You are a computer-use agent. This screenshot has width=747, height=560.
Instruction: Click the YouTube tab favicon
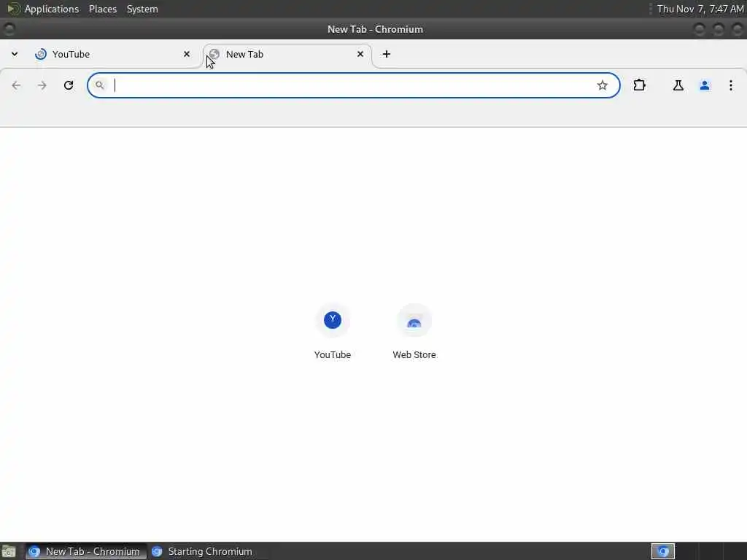coord(41,54)
